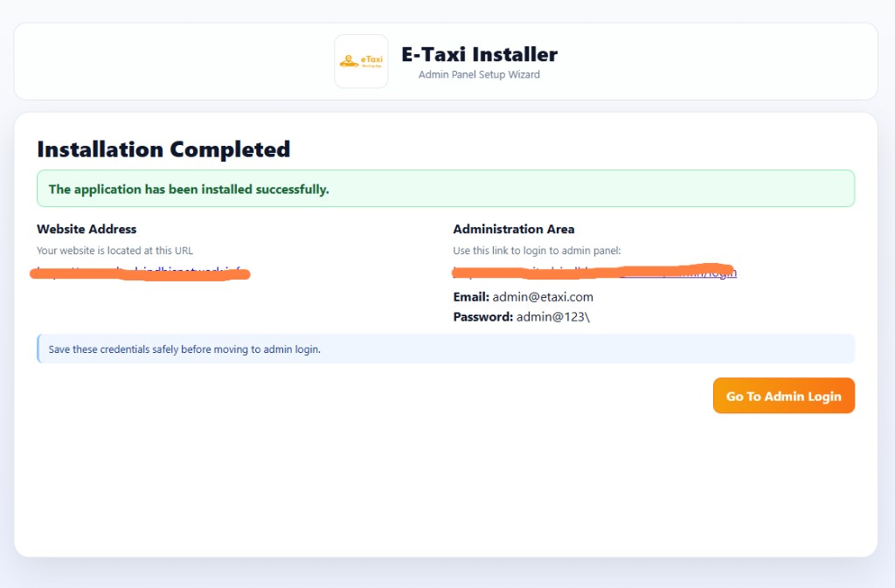Image resolution: width=895 pixels, height=588 pixels.
Task: Click the Installation Completed heading
Action: tap(163, 149)
